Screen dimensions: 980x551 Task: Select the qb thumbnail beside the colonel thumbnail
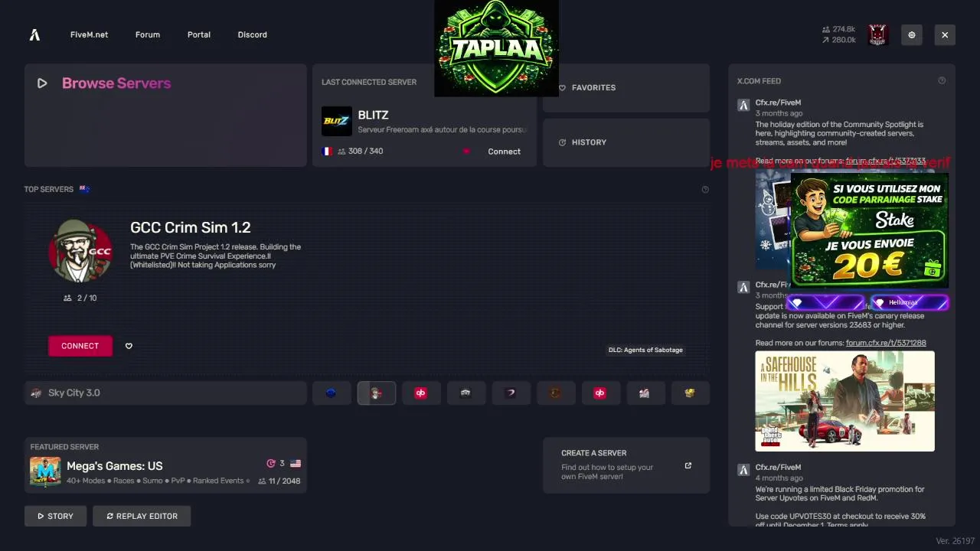pyautogui.click(x=420, y=393)
